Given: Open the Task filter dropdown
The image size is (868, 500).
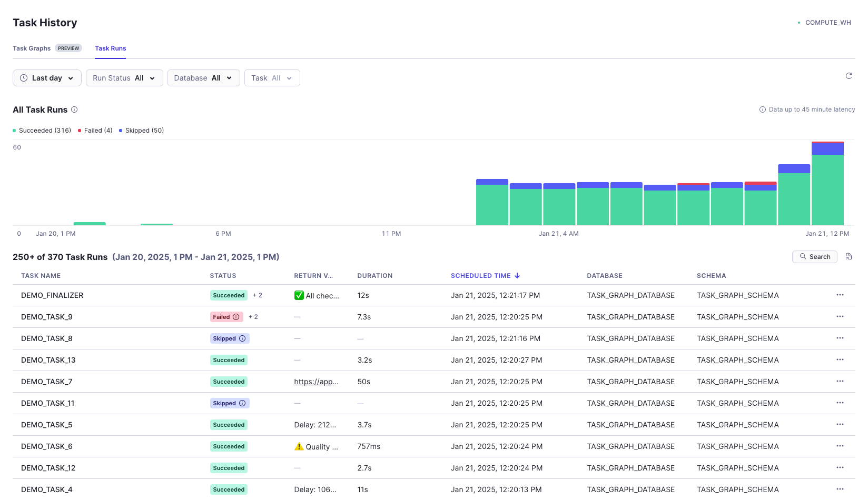Looking at the screenshot, I should (x=272, y=78).
